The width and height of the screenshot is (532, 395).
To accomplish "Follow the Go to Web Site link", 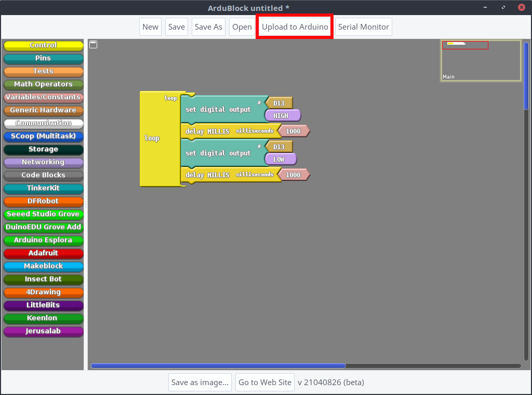I will [265, 383].
